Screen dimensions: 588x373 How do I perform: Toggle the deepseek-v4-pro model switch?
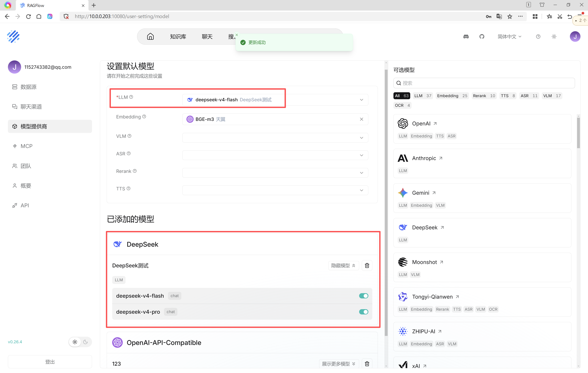click(x=364, y=312)
